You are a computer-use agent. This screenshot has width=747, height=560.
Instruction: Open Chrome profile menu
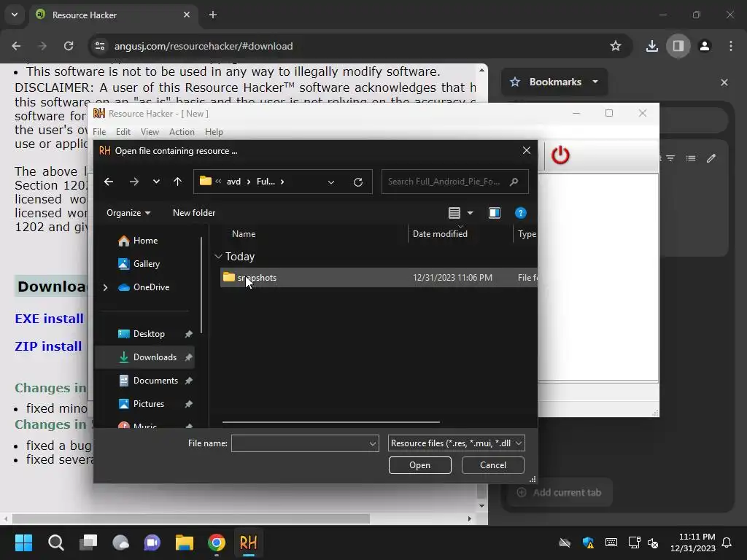[x=705, y=46]
